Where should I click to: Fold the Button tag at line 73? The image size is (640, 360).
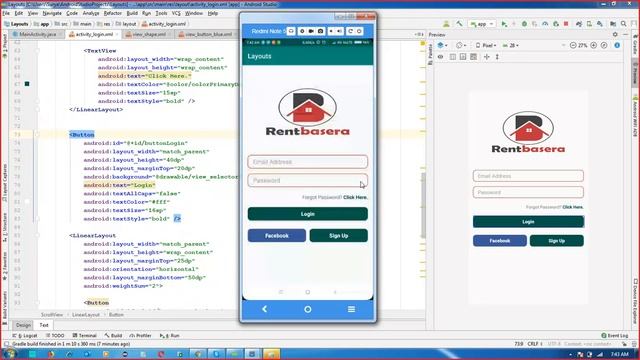(37, 134)
